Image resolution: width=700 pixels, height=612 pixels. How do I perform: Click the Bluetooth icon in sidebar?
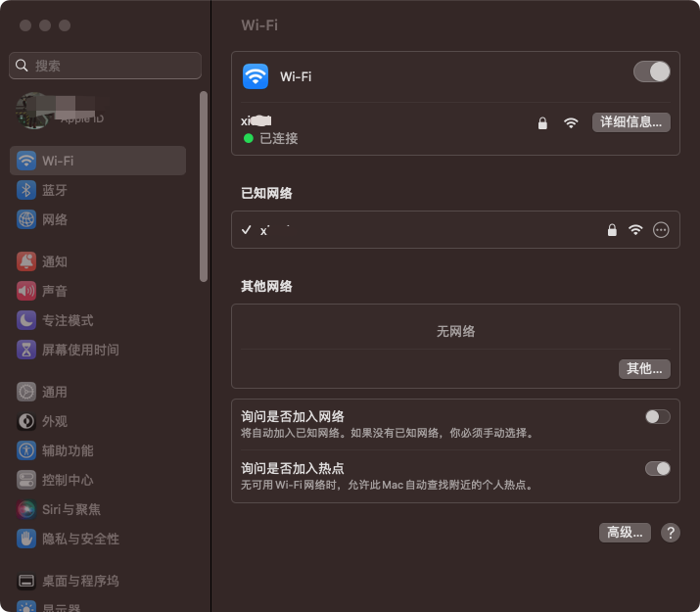(x=26, y=190)
